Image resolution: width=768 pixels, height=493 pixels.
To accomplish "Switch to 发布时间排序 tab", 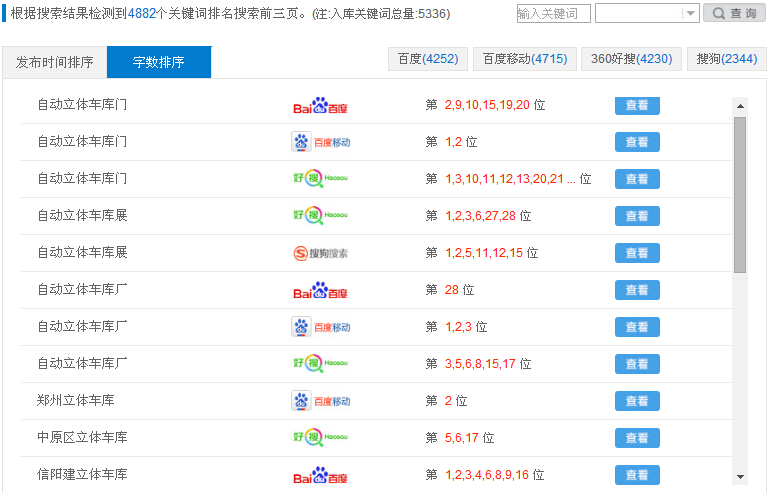I will point(54,62).
